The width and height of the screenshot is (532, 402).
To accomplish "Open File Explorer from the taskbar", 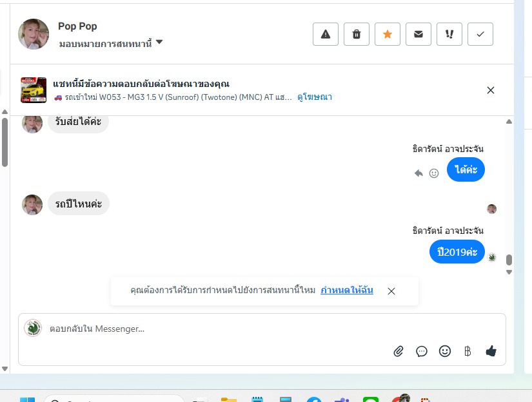I will point(229,399).
